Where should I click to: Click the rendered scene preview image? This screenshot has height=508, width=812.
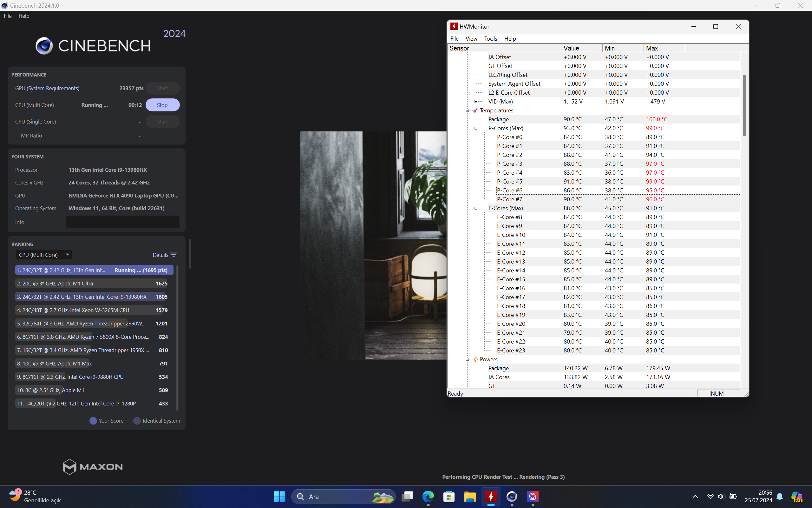[373, 245]
